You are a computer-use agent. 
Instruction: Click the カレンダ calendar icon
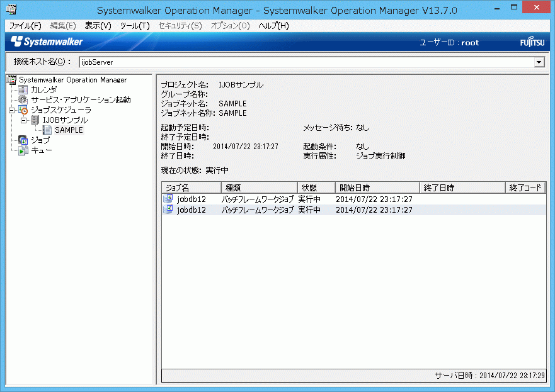tap(23, 90)
